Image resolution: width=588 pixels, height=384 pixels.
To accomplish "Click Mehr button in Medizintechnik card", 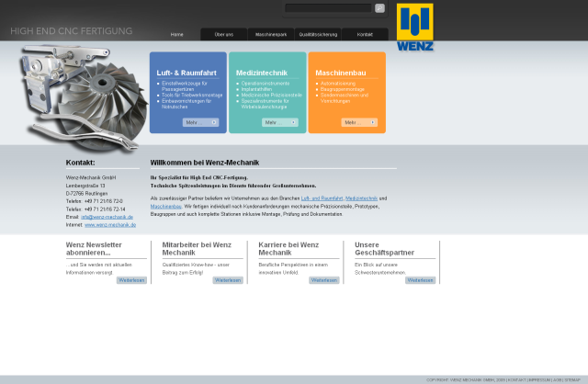I will point(279,122).
